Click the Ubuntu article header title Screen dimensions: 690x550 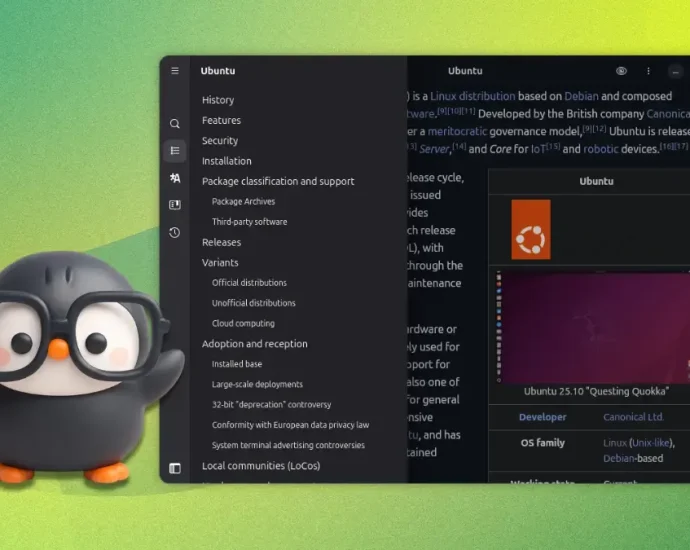click(x=465, y=71)
